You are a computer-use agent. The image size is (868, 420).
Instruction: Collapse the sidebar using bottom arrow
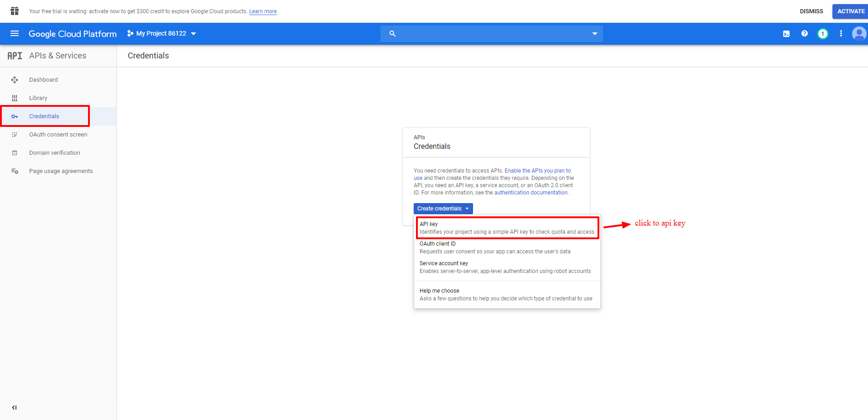click(x=15, y=408)
